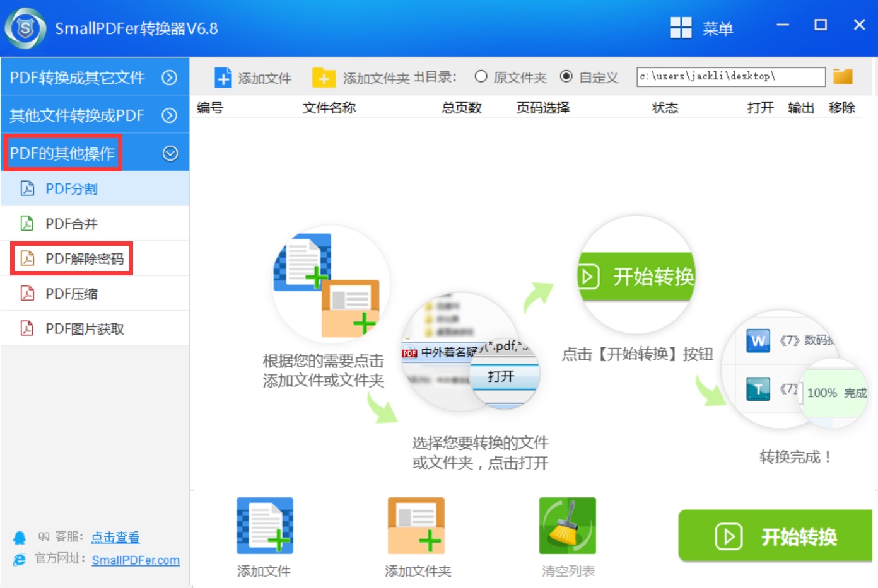878x588 pixels.
Task: Maximize the SmallPDFer window
Action: [821, 25]
